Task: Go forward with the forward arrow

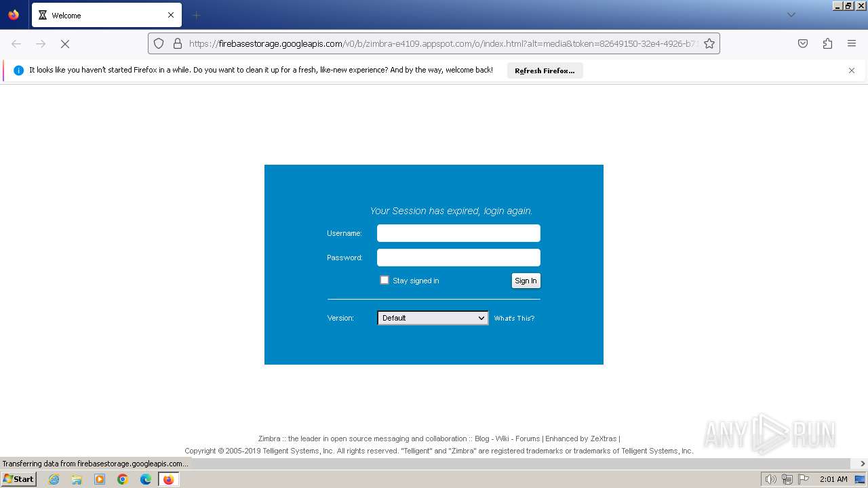Action: [x=41, y=43]
